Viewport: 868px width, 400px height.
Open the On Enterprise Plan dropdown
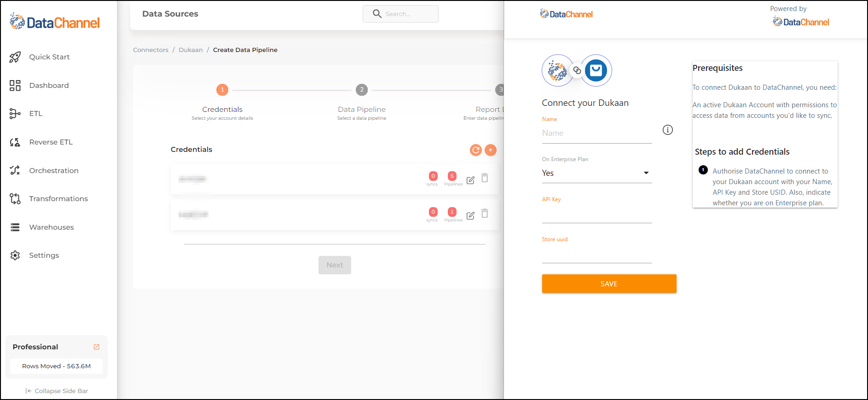point(597,174)
